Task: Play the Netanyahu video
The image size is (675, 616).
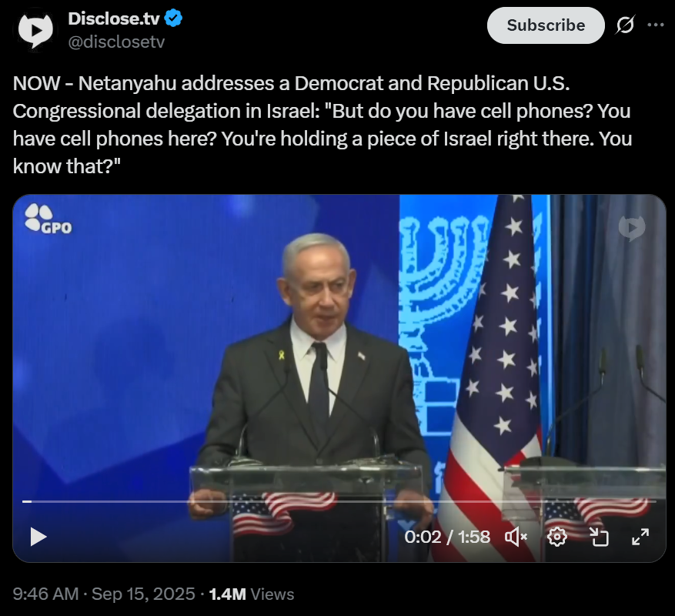Action: pos(38,537)
